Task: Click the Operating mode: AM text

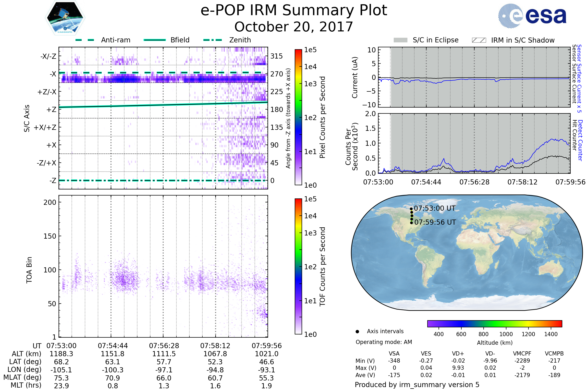Action: tap(384, 342)
